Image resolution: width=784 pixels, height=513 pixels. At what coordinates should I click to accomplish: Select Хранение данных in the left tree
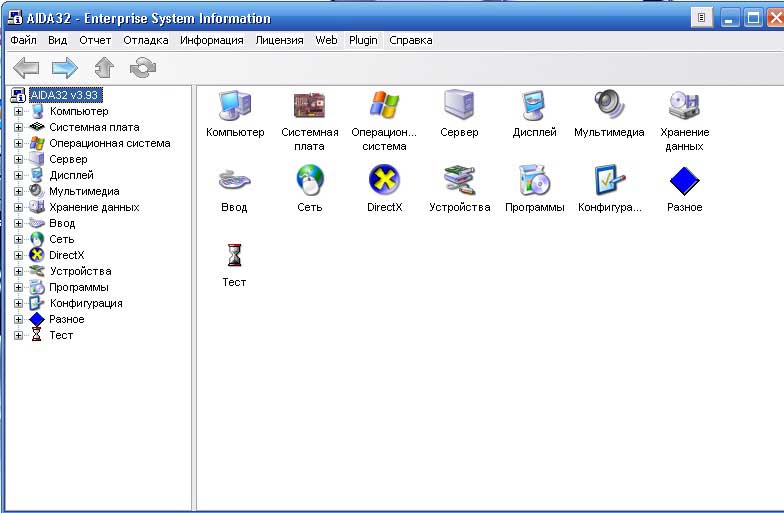tap(94, 208)
